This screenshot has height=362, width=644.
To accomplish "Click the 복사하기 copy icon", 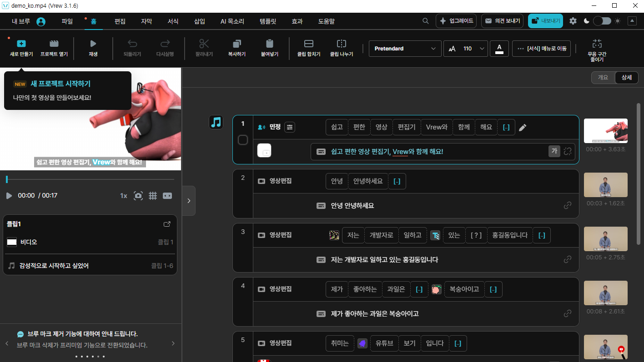I will click(237, 44).
